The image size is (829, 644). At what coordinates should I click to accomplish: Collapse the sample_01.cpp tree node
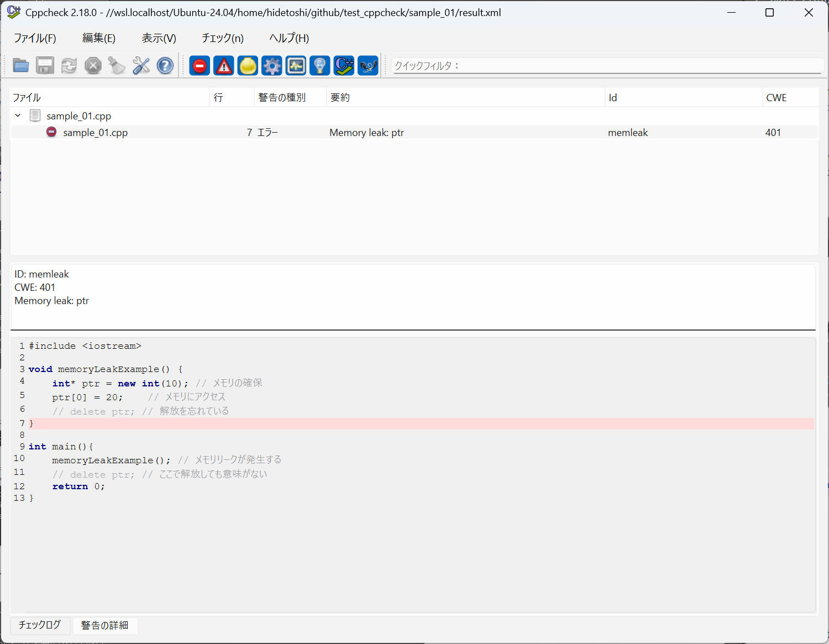point(18,116)
